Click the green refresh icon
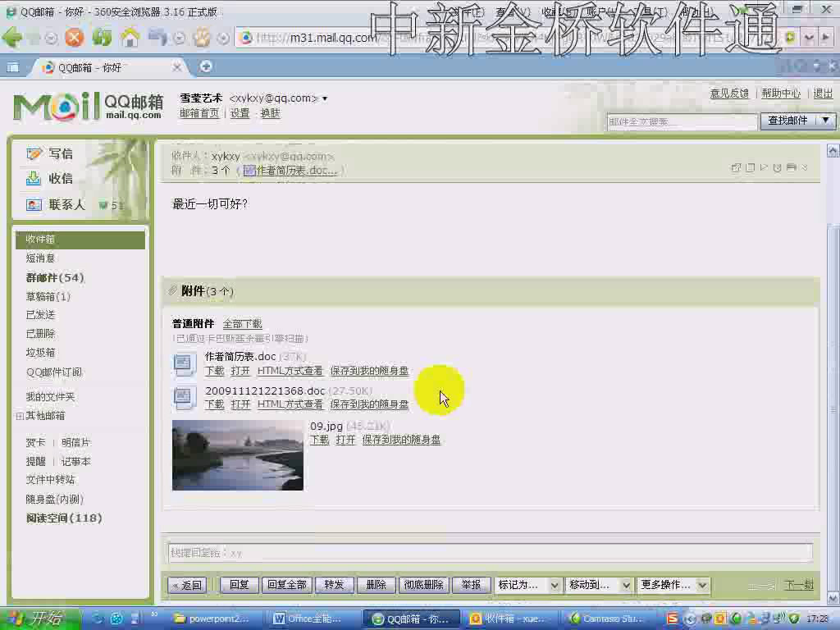Viewport: 840px width, 630px height. tap(102, 37)
